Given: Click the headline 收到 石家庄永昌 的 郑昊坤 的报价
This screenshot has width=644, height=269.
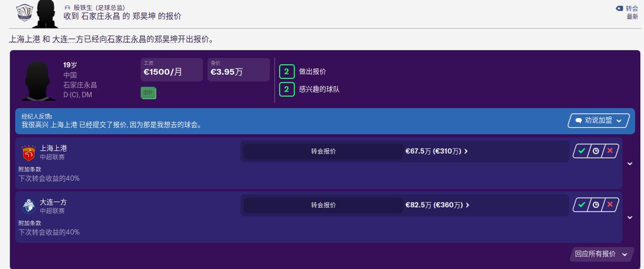Looking at the screenshot, I should click(122, 16).
